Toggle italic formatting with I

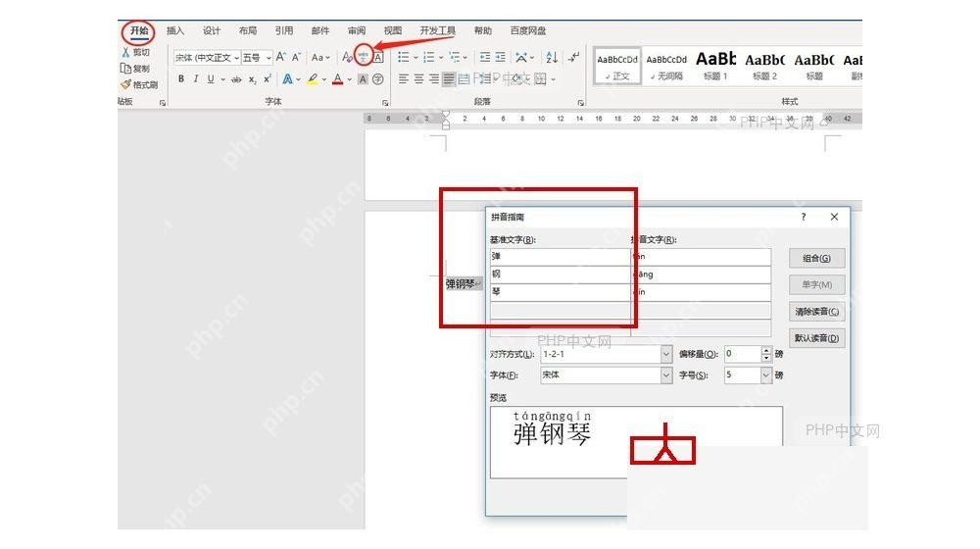point(196,78)
